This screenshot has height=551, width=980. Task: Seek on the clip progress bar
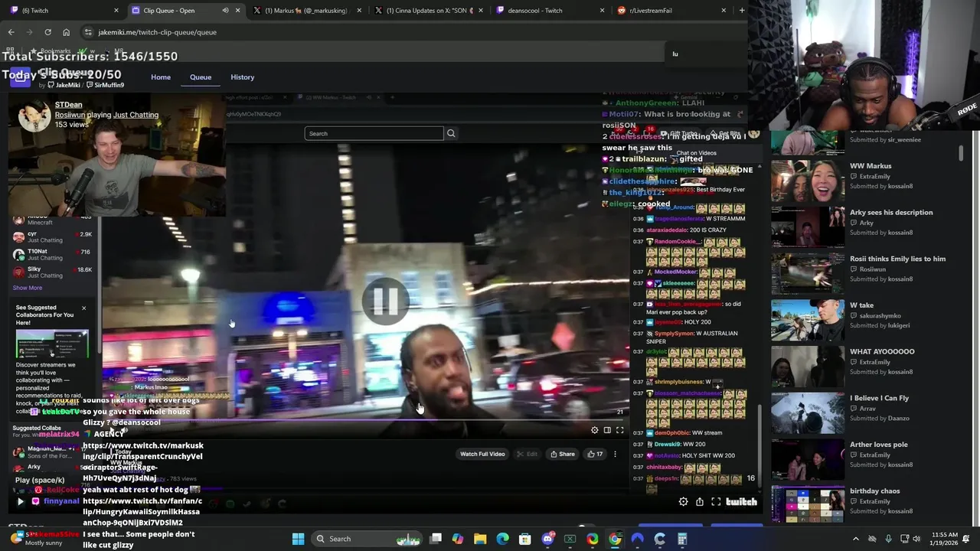click(x=366, y=419)
